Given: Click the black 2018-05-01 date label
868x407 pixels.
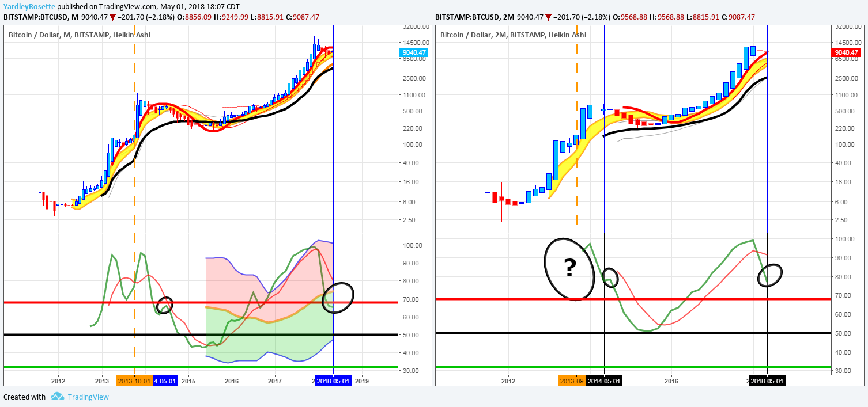Looking at the screenshot, I should pyautogui.click(x=767, y=381).
